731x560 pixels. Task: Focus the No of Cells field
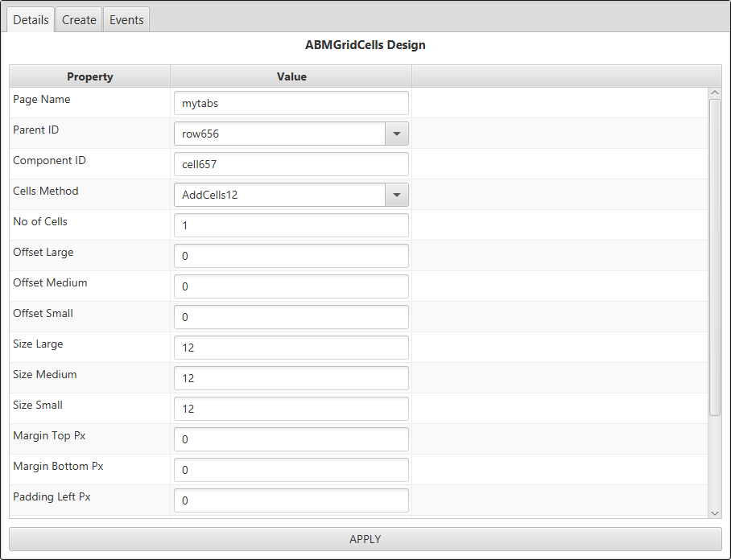click(x=291, y=225)
